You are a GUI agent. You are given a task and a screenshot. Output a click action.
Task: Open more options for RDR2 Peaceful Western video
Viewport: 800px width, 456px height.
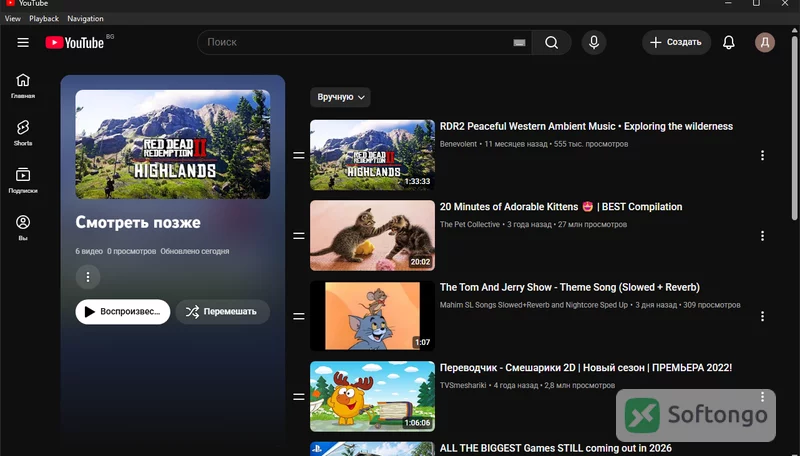[762, 156]
